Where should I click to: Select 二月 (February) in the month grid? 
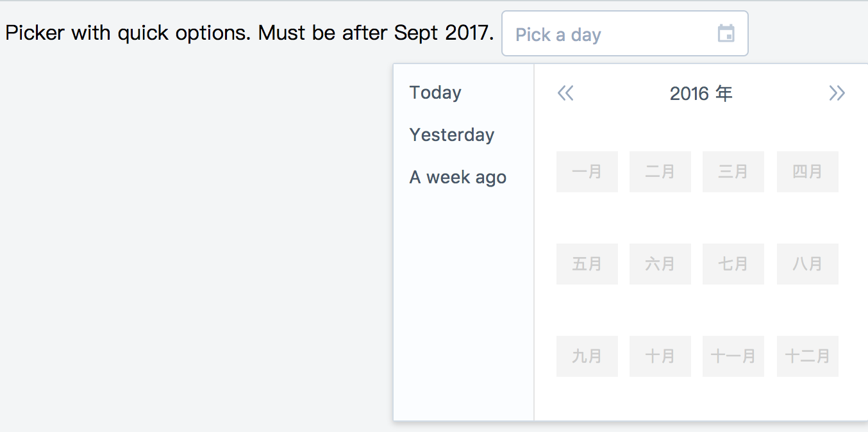[660, 171]
